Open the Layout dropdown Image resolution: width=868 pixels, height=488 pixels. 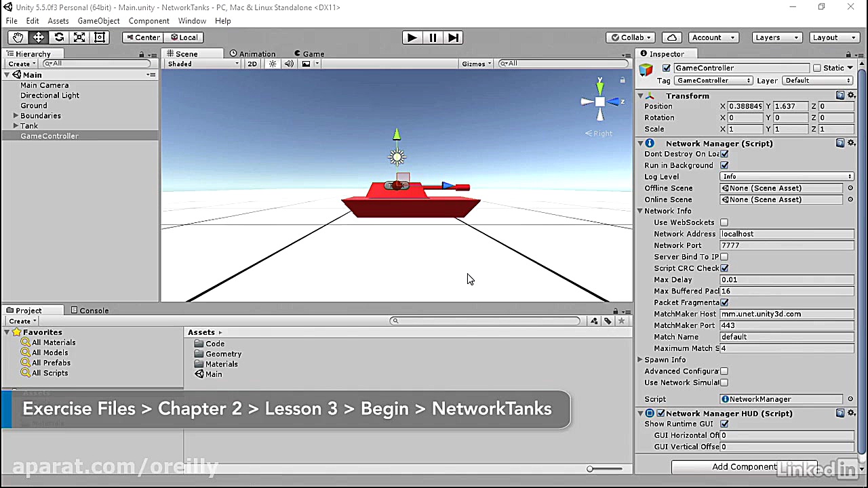click(834, 37)
